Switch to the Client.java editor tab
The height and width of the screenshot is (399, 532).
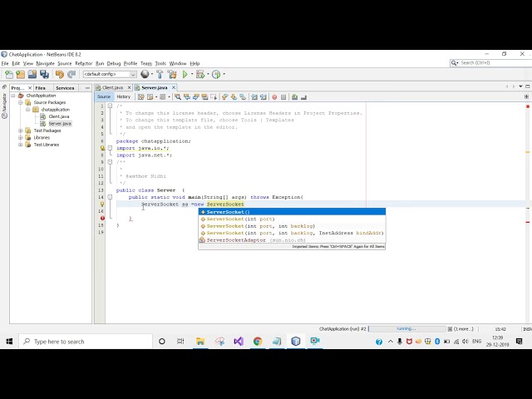point(113,87)
